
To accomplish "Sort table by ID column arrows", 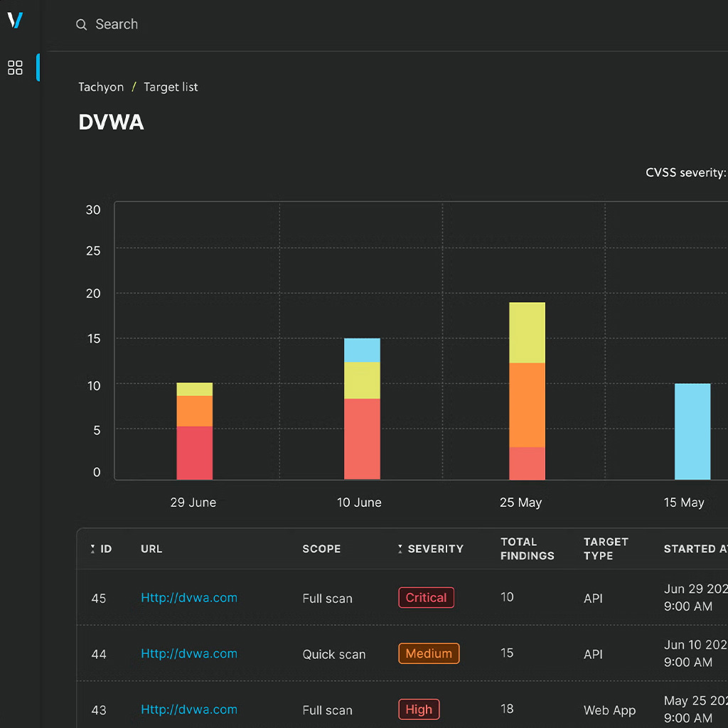I will click(x=92, y=549).
